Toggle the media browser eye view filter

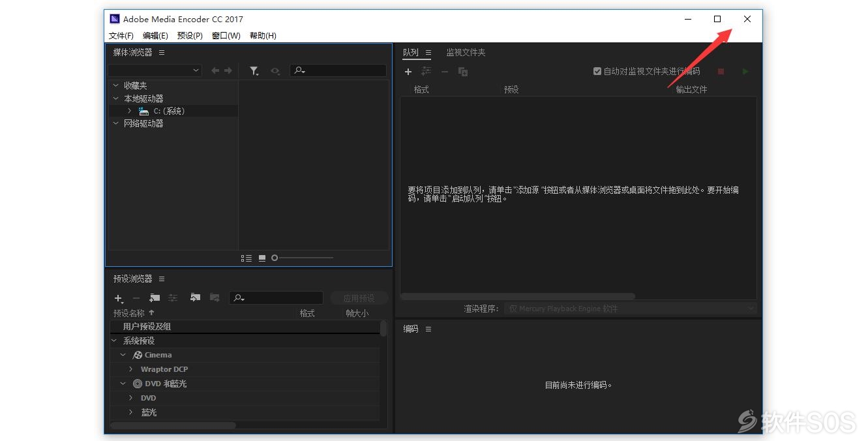275,71
